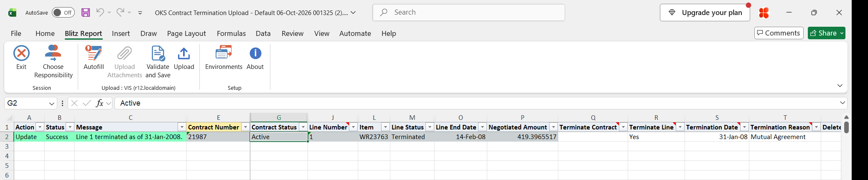The height and width of the screenshot is (180, 868).
Task: Toggle AutoSave switch
Action: (63, 13)
